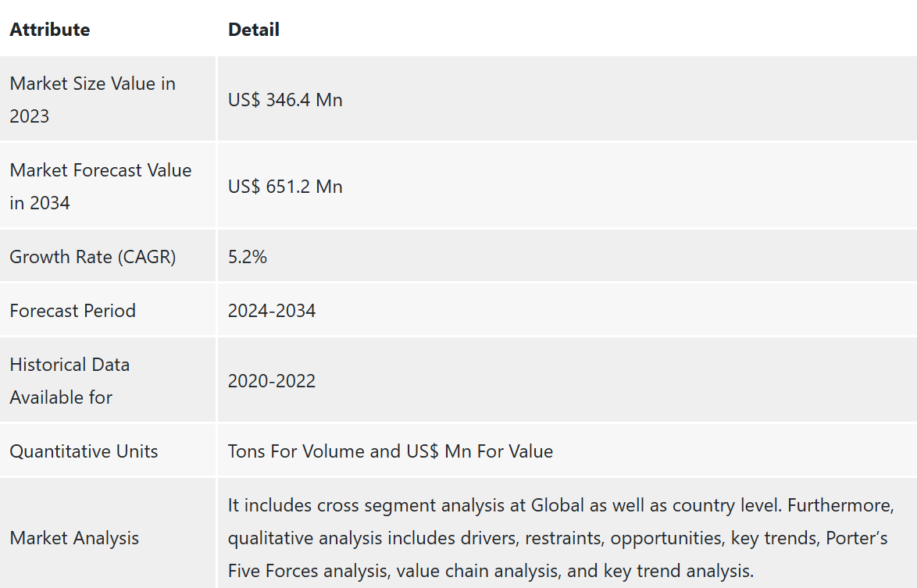Select the Market Size Value in 2023 cell
Screen dimensions: 917x588
pyautogui.click(x=92, y=99)
